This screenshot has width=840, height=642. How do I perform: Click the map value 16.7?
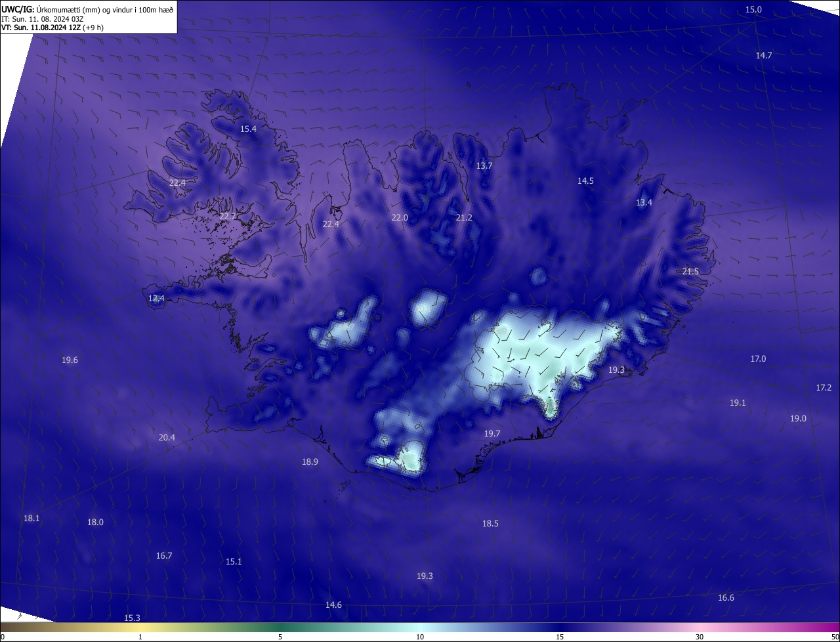(164, 556)
